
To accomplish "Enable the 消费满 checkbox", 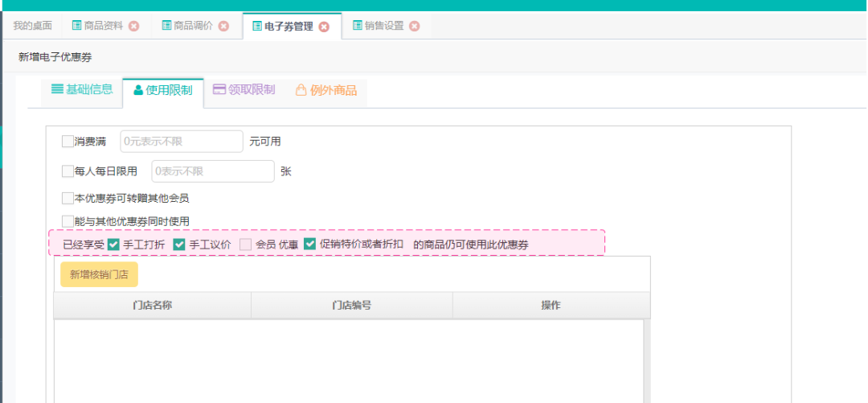I will click(68, 142).
